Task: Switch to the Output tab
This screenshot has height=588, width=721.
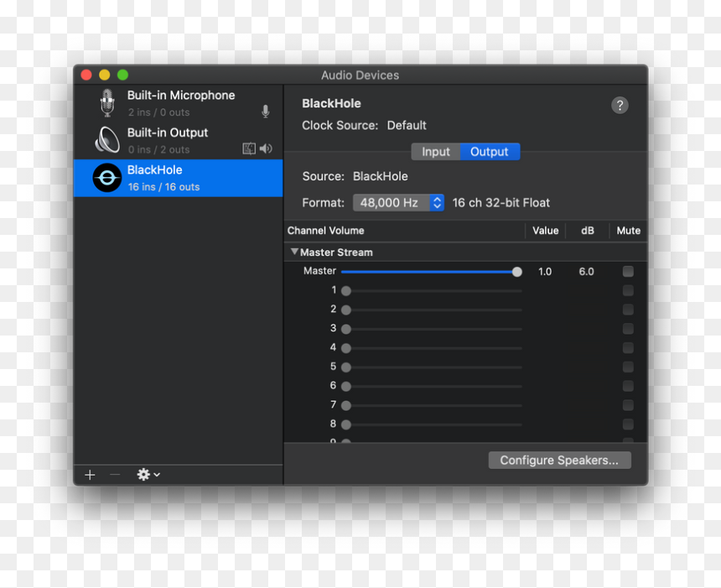Action: pos(490,152)
